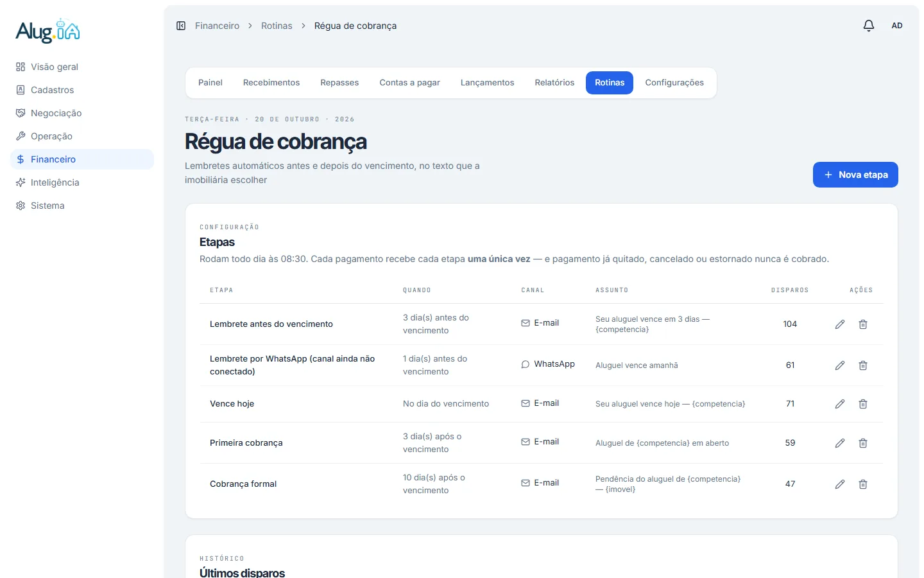The height and width of the screenshot is (578, 924).
Task: Open Negociação in the sidebar
Action: tap(82, 113)
